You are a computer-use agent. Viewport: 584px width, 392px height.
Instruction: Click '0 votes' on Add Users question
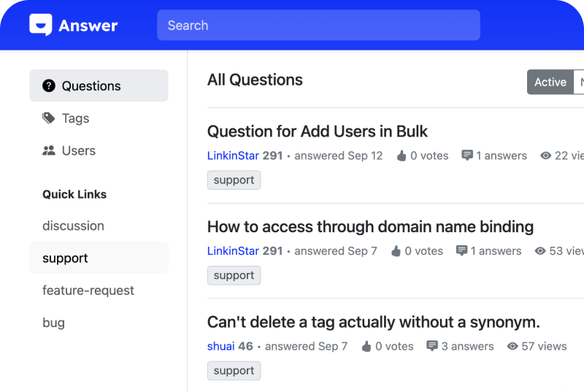click(429, 155)
